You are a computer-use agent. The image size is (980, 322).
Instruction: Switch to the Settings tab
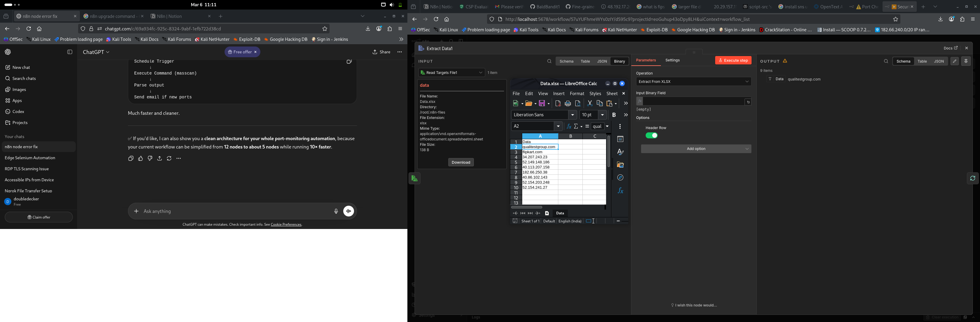[672, 61]
